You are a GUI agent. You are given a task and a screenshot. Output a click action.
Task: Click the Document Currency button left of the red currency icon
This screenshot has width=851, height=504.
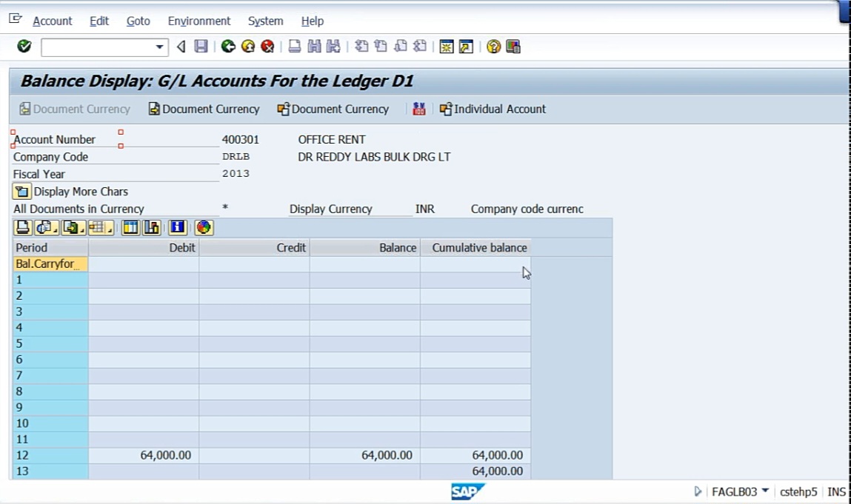(x=333, y=109)
